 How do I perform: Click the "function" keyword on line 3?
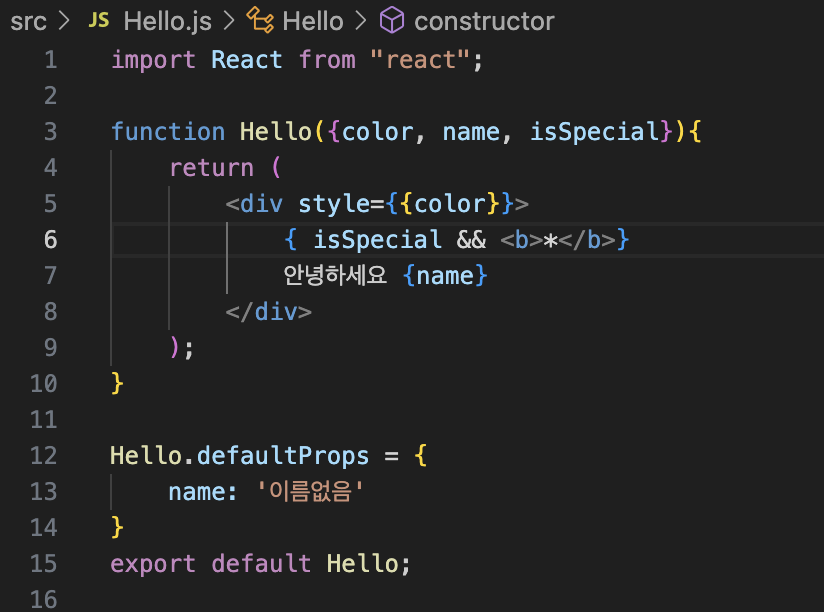point(168,131)
